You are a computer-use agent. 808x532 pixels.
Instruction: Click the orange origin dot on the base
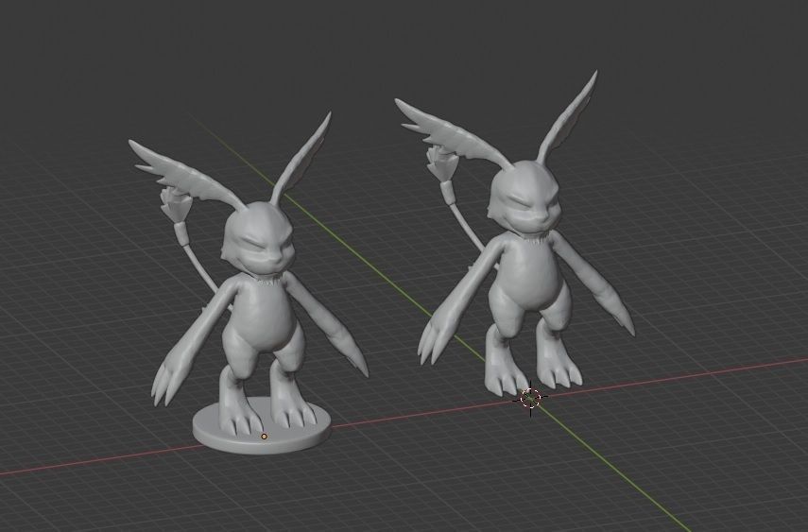[x=265, y=437]
